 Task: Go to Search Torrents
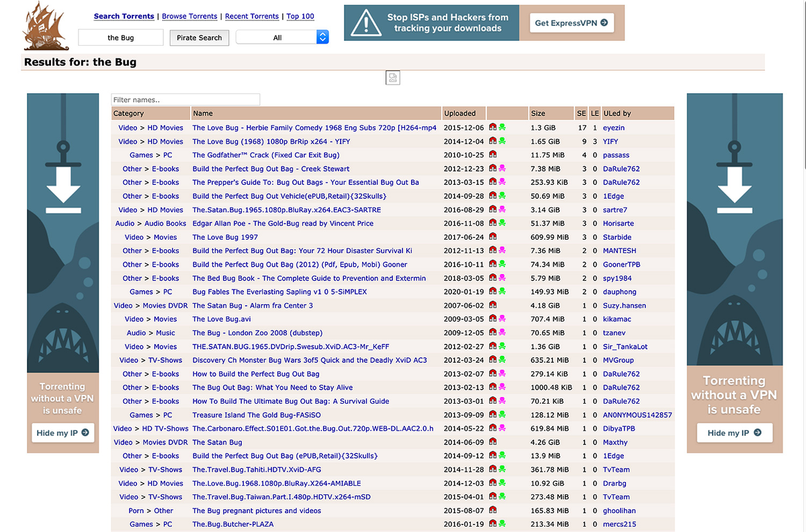pos(124,16)
